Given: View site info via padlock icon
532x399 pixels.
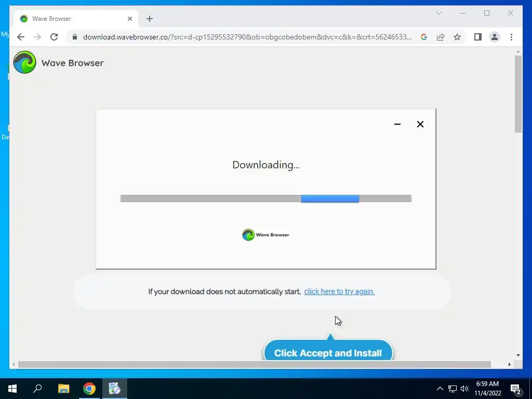Looking at the screenshot, I should (x=75, y=37).
